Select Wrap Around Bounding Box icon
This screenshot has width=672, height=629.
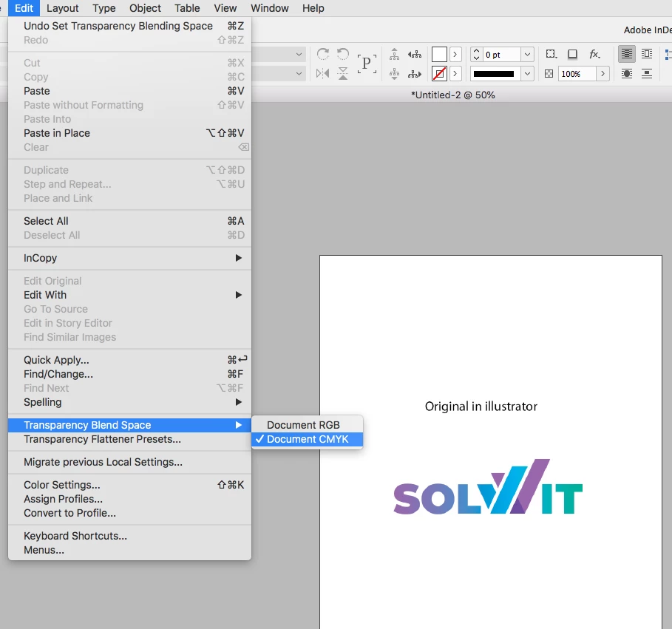click(647, 54)
